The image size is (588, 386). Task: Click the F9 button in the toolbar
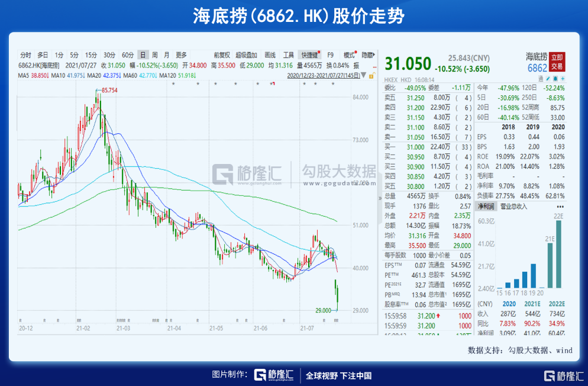click(x=330, y=55)
